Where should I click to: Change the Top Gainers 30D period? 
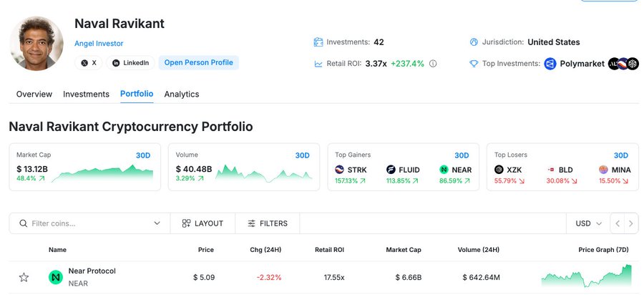[462, 155]
